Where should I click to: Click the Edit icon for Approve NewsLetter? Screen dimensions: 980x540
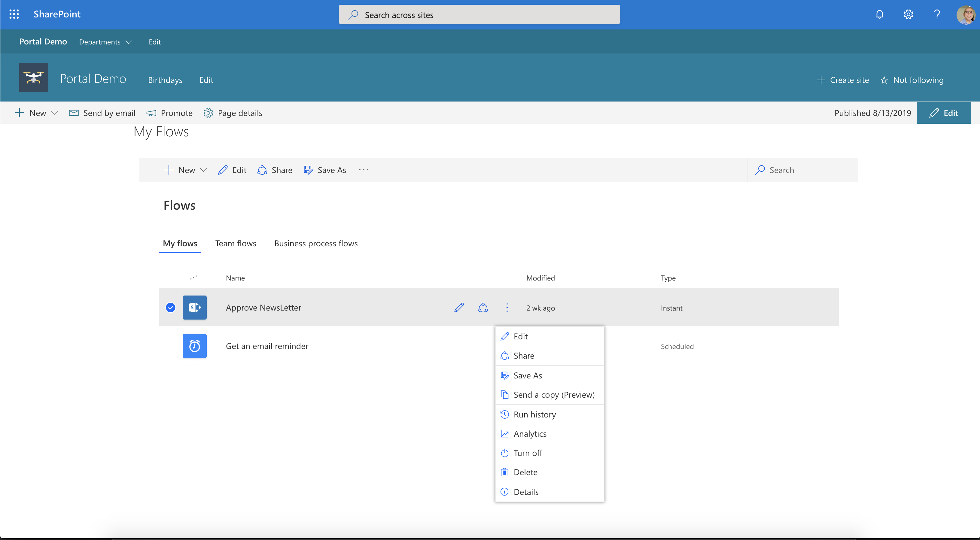click(459, 307)
